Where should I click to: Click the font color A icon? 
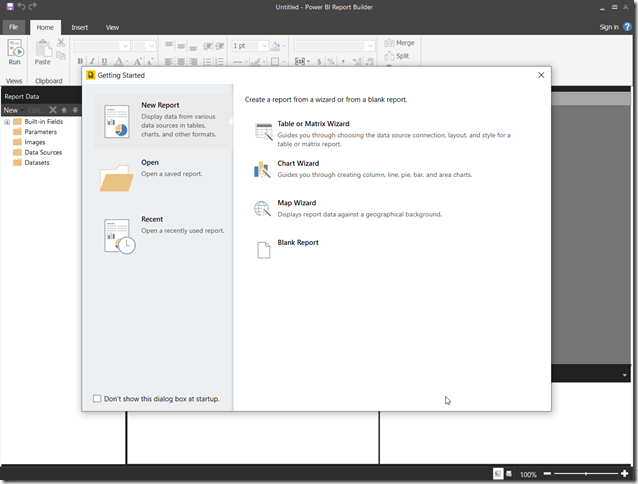[x=118, y=61]
